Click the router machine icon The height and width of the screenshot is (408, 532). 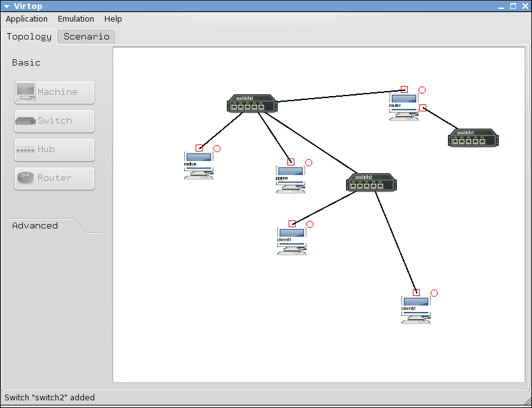404,107
